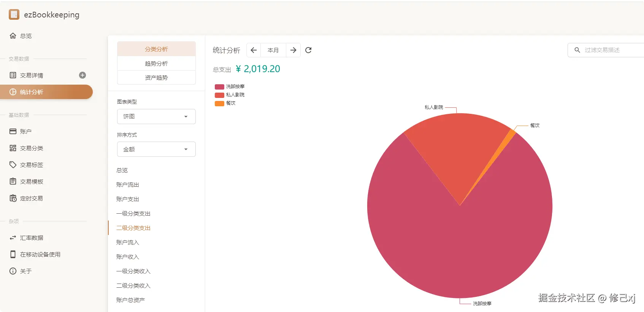Click the card icon next to 账户
The height and width of the screenshot is (312, 644).
13,131
